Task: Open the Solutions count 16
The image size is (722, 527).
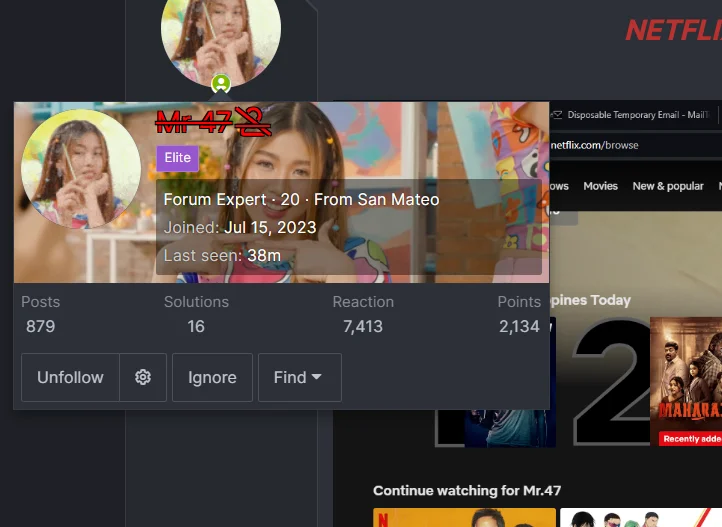Action: (196, 326)
